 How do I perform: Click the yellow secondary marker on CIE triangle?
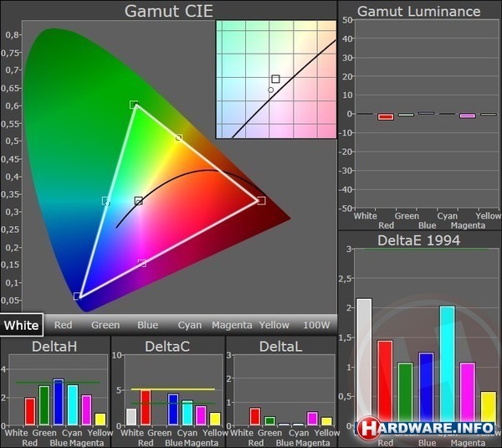[179, 137]
